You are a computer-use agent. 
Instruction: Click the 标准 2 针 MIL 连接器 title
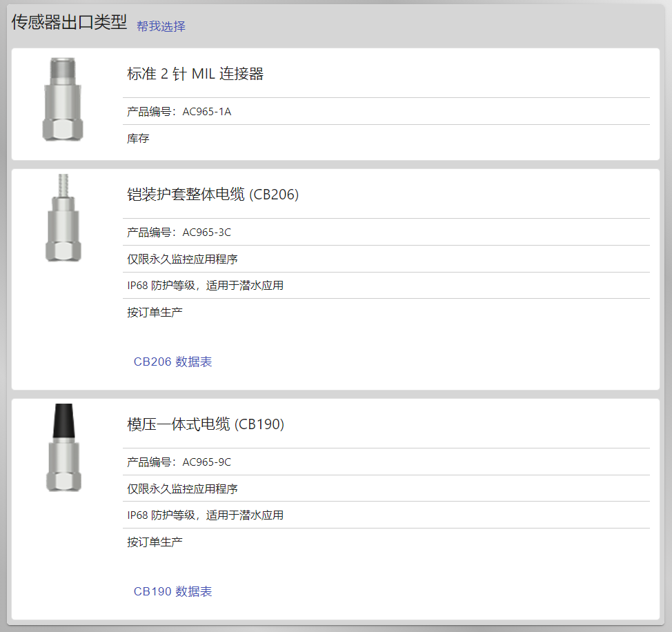click(195, 74)
